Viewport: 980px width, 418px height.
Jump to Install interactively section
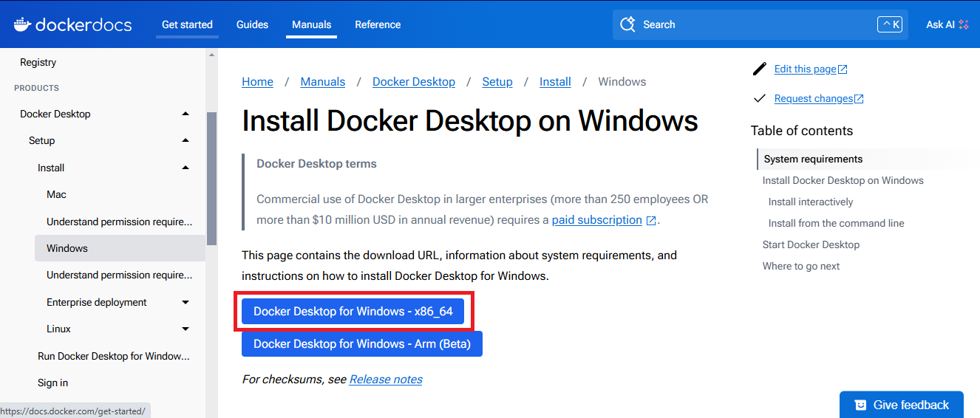tap(811, 202)
